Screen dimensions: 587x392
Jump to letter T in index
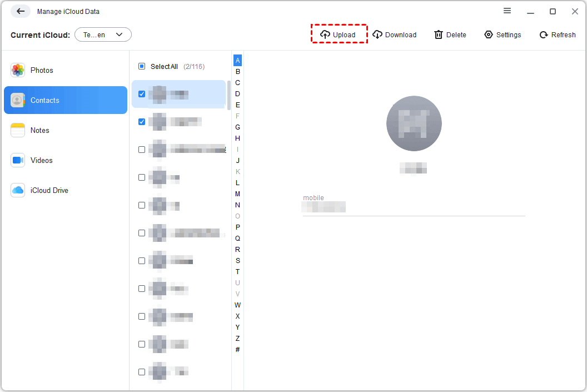[237, 271]
